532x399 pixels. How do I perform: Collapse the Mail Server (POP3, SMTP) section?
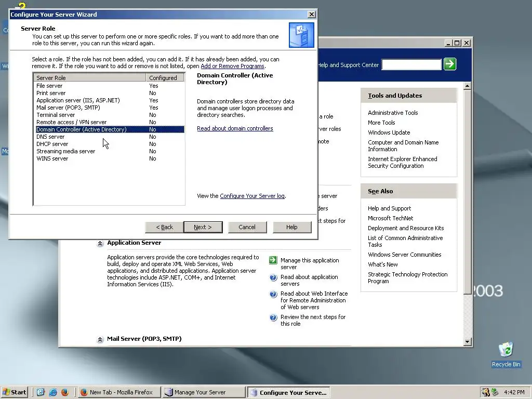coord(100,339)
